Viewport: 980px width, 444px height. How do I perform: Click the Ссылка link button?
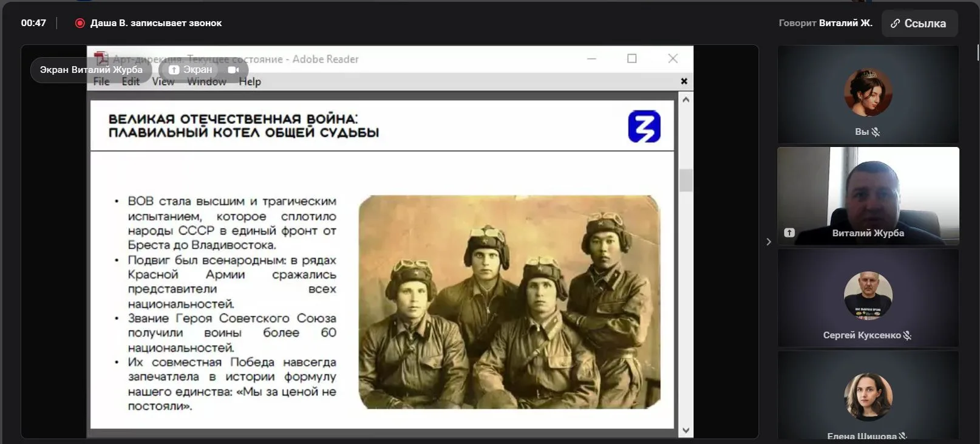click(919, 23)
